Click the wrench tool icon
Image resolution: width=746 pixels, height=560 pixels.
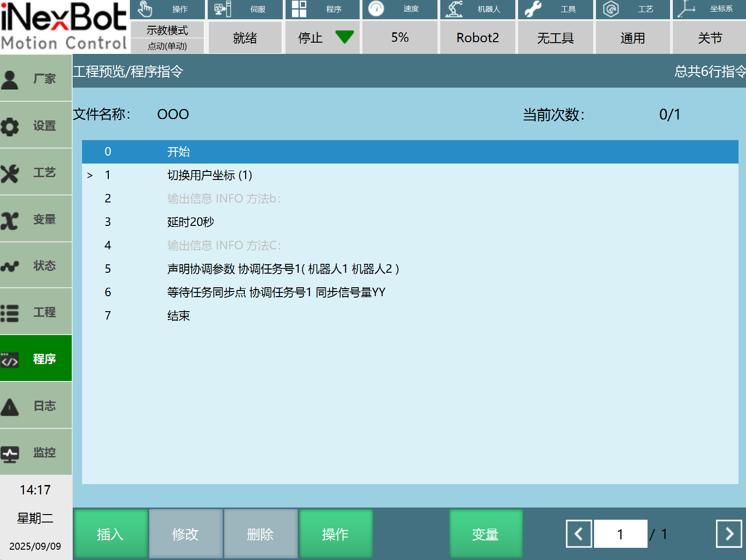click(x=533, y=9)
